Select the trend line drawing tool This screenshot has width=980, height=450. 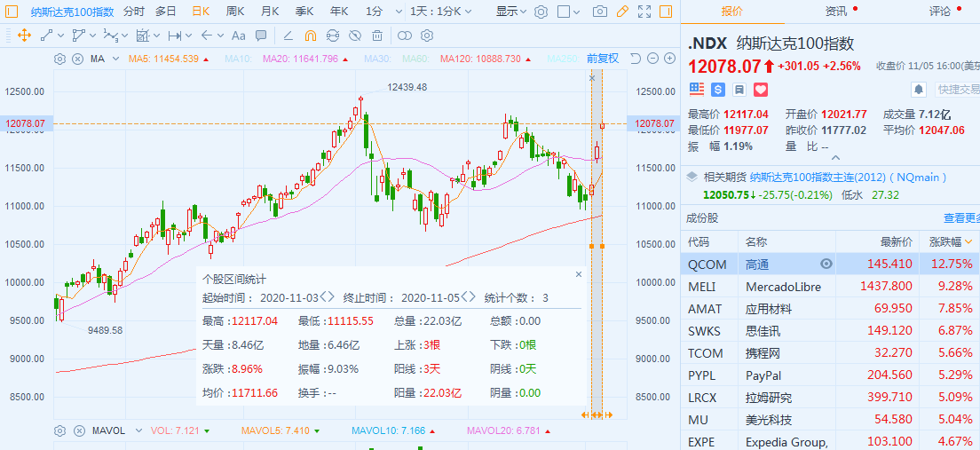(47, 36)
